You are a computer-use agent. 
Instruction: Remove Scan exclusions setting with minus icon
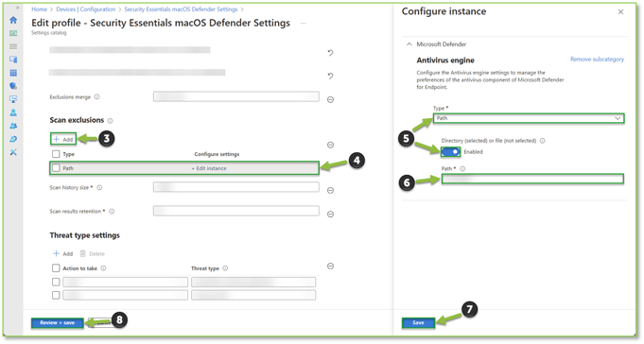pos(330,145)
